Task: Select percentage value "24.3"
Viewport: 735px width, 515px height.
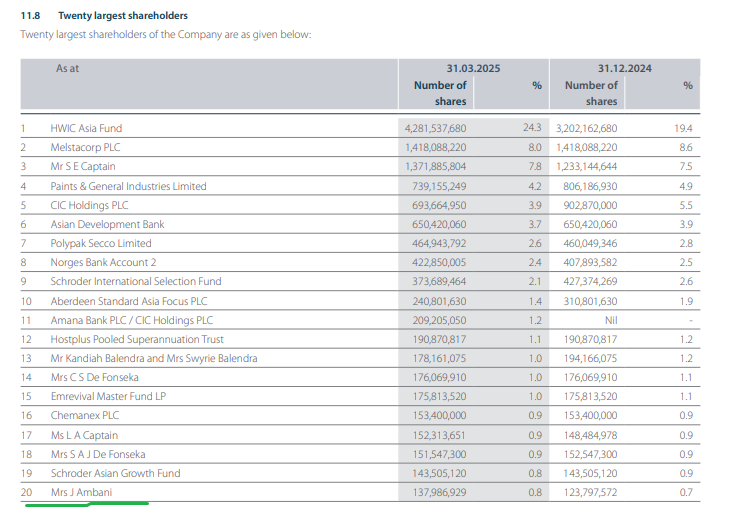Action: (x=532, y=128)
